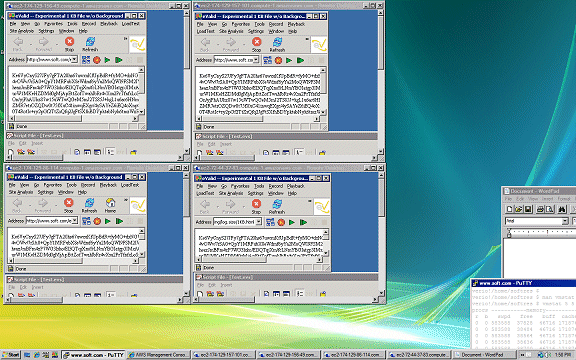The image size is (576, 360).
Task: Expand toolbar overflow chevron in ec2-174-129-156-49 eValid
Action: (x=125, y=39)
